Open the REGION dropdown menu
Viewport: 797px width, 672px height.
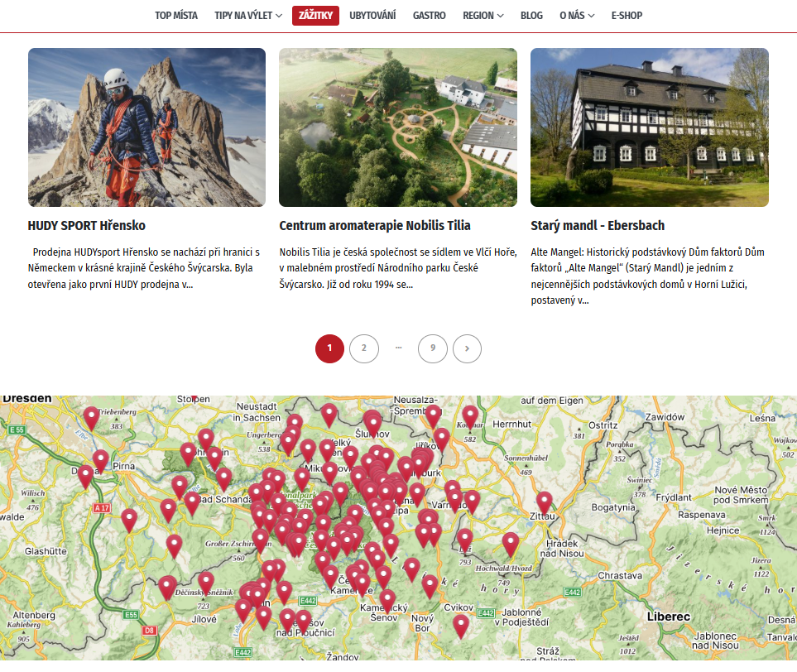coord(483,16)
